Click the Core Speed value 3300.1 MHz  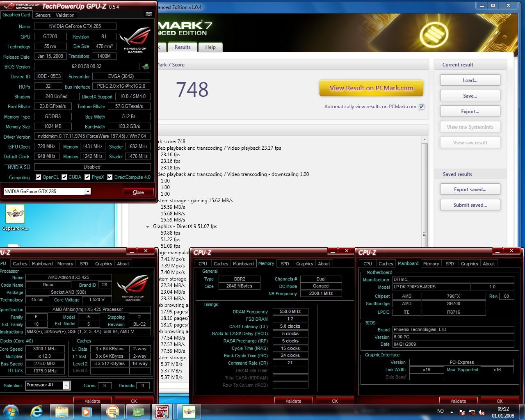(45, 349)
